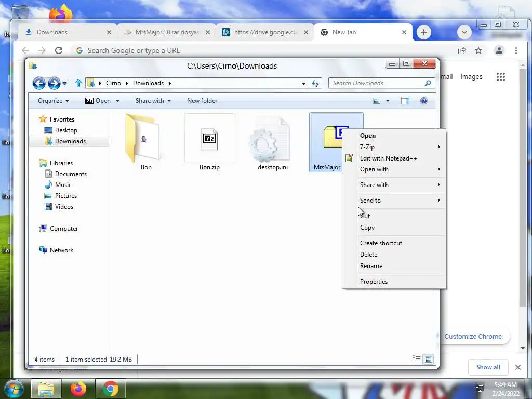Open Chrome share page icon
This screenshot has width=532, height=399.
[462, 50]
